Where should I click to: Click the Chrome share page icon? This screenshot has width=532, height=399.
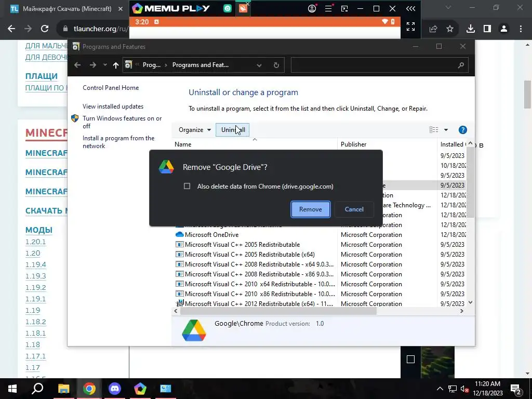[x=433, y=29]
